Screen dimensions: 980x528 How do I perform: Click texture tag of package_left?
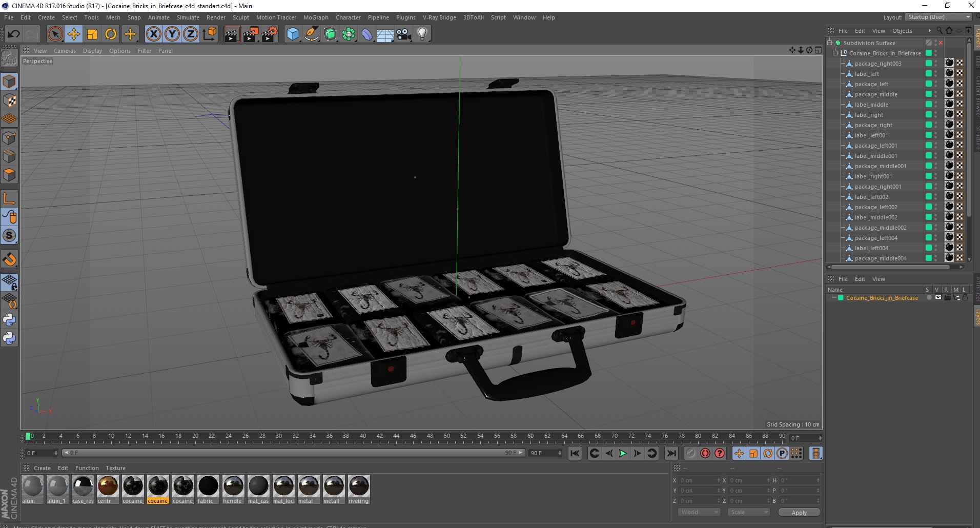(949, 84)
